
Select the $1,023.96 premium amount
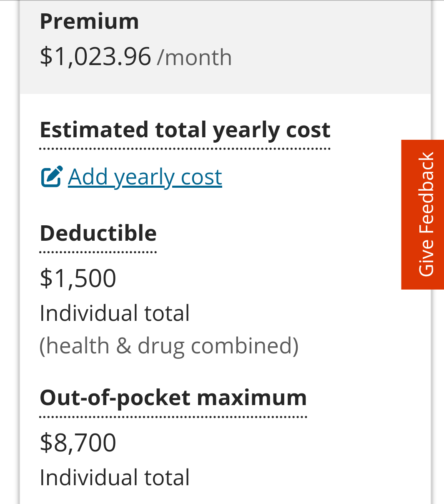tap(95, 56)
